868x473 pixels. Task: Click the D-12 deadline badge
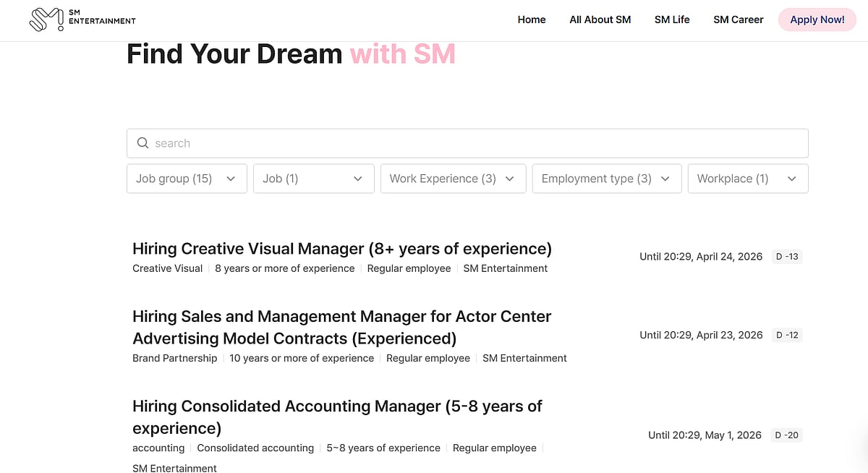(x=786, y=335)
